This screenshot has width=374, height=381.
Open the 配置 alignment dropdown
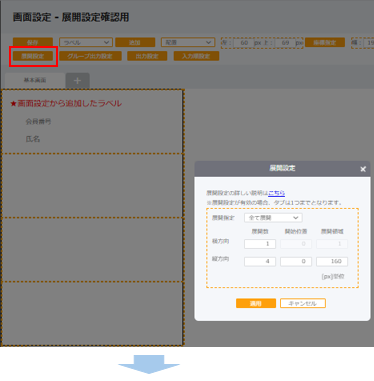coord(188,42)
